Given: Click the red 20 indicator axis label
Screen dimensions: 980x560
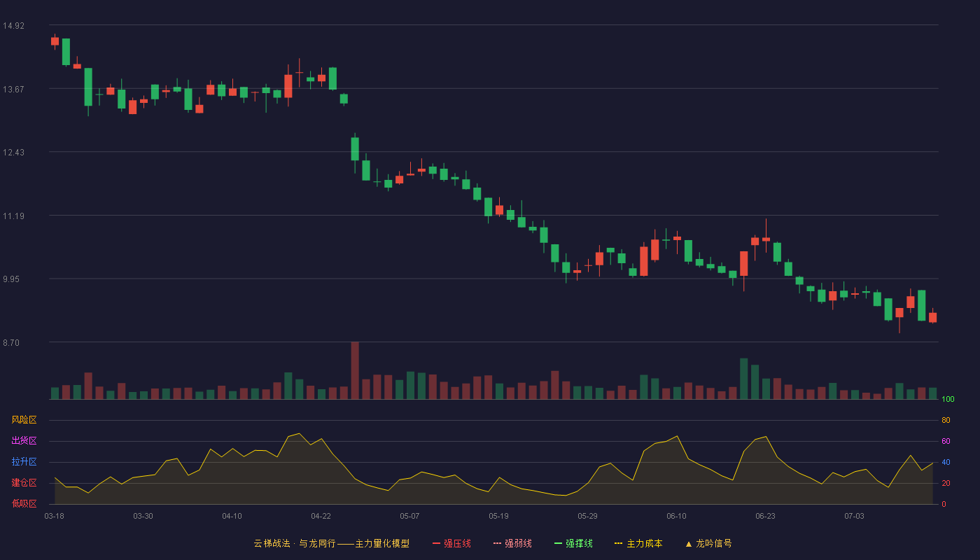Looking at the screenshot, I should tap(946, 483).
